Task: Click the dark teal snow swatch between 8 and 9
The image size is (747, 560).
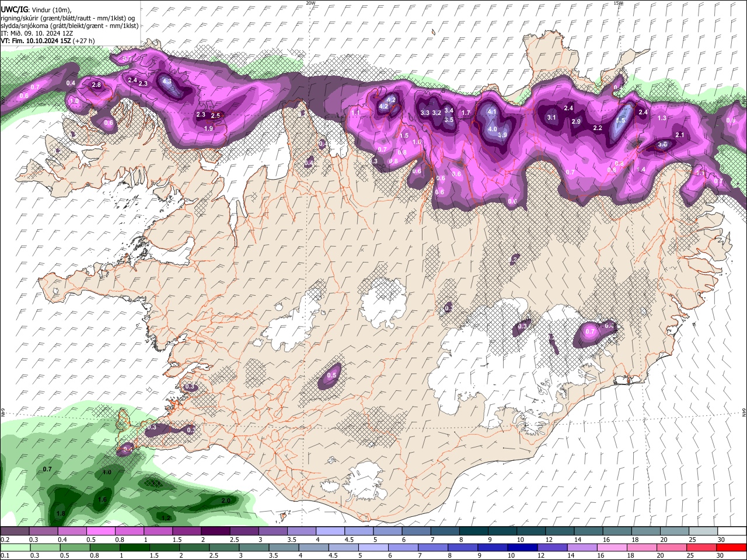Action: [473, 531]
